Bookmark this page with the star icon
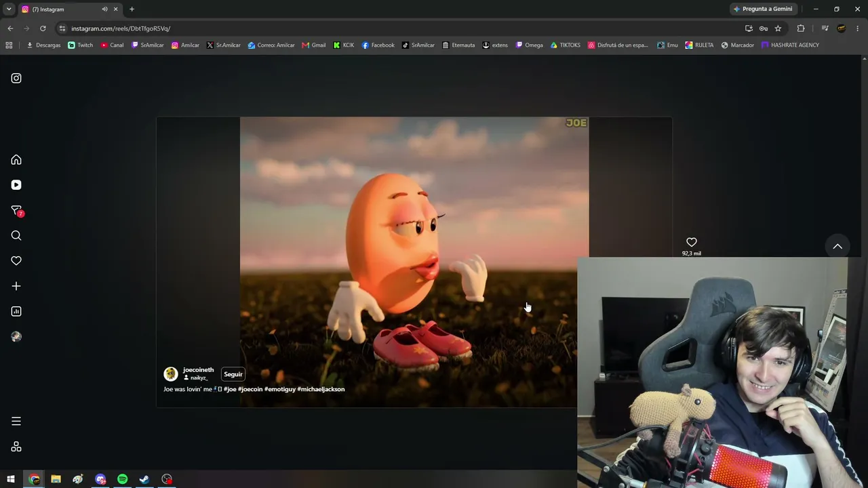Image resolution: width=868 pixels, height=488 pixels. coord(778,28)
